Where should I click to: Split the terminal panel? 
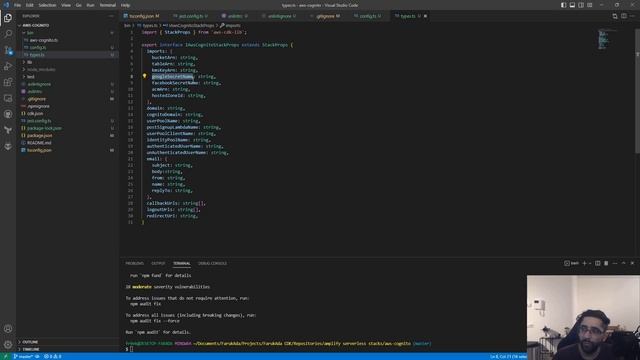tap(598, 263)
